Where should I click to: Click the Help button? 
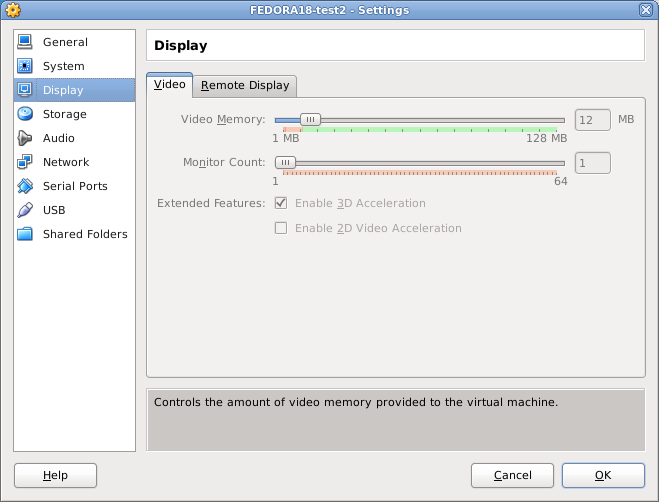(55, 476)
